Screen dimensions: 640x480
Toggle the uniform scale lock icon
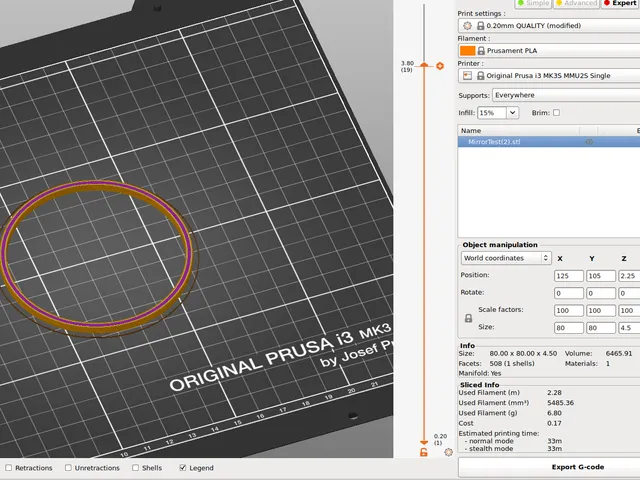pyautogui.click(x=469, y=318)
